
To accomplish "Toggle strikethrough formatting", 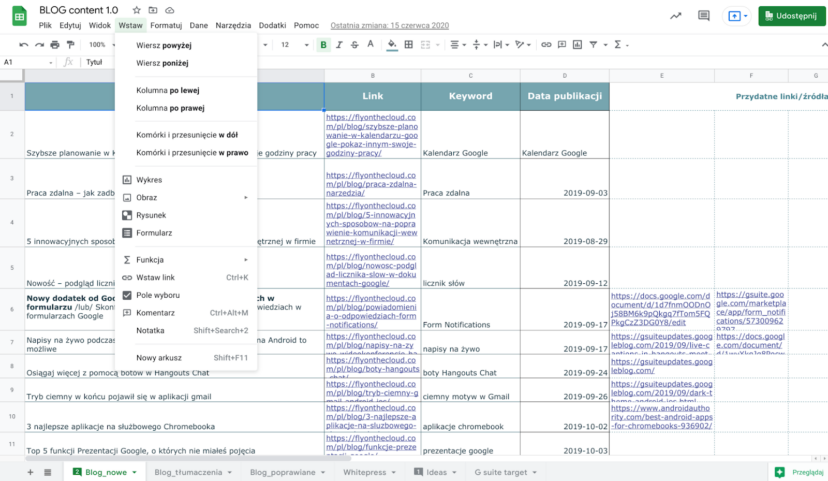I will pyautogui.click(x=354, y=45).
